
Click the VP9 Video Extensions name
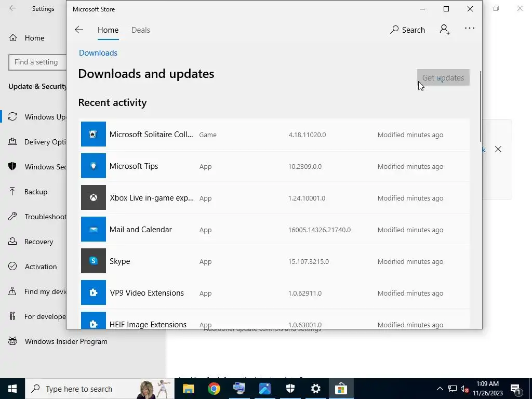147,293
